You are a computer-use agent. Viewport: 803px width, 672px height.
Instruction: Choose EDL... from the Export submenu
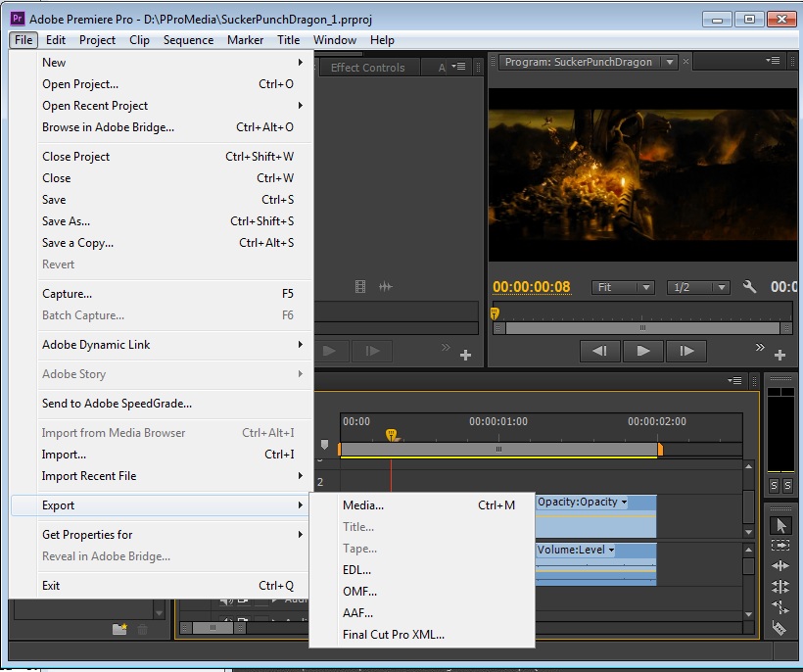[422, 570]
